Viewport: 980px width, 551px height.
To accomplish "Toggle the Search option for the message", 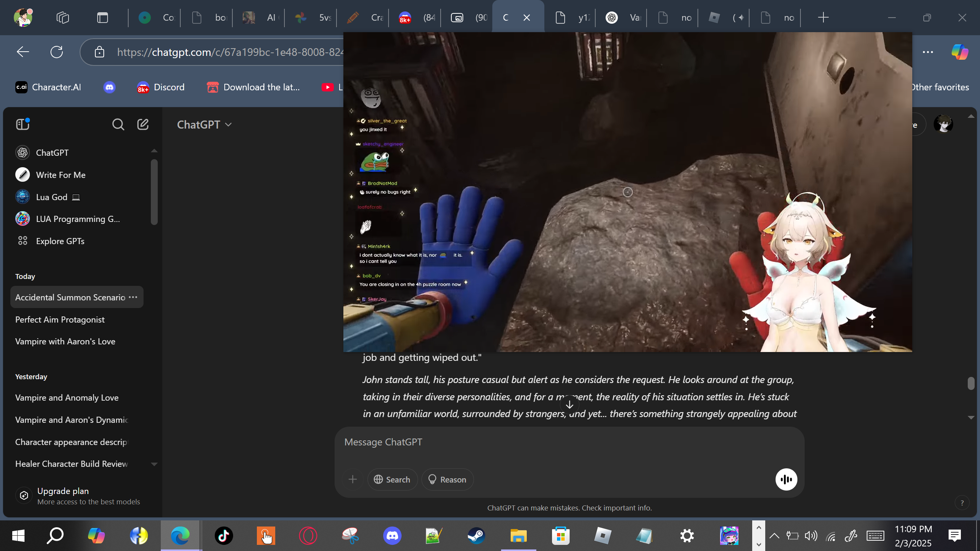I will tap(392, 479).
